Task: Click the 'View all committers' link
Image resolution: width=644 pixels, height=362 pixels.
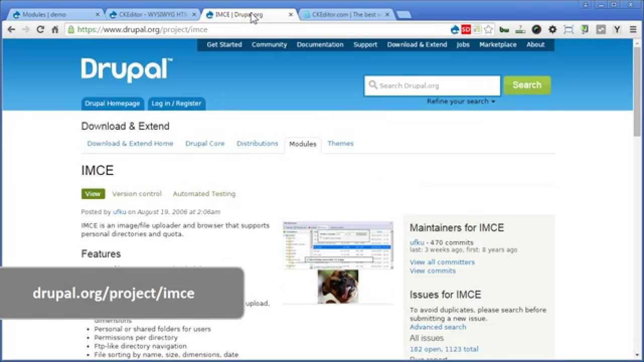Action: (x=442, y=262)
